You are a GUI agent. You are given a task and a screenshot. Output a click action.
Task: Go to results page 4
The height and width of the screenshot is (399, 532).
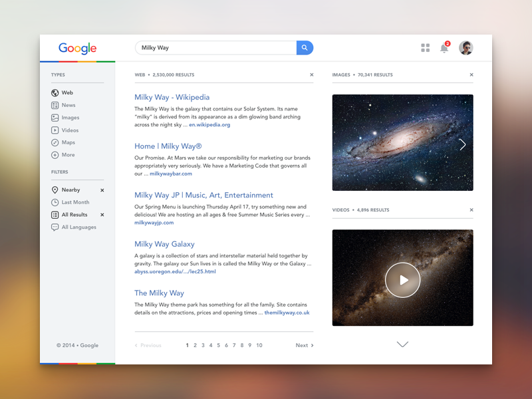(x=211, y=345)
